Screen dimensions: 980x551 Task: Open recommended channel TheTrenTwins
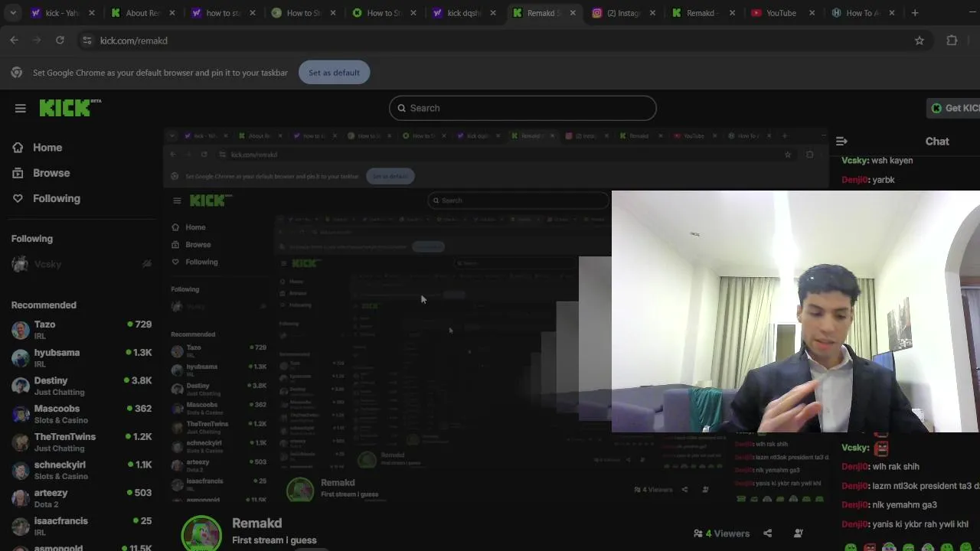[x=81, y=442]
